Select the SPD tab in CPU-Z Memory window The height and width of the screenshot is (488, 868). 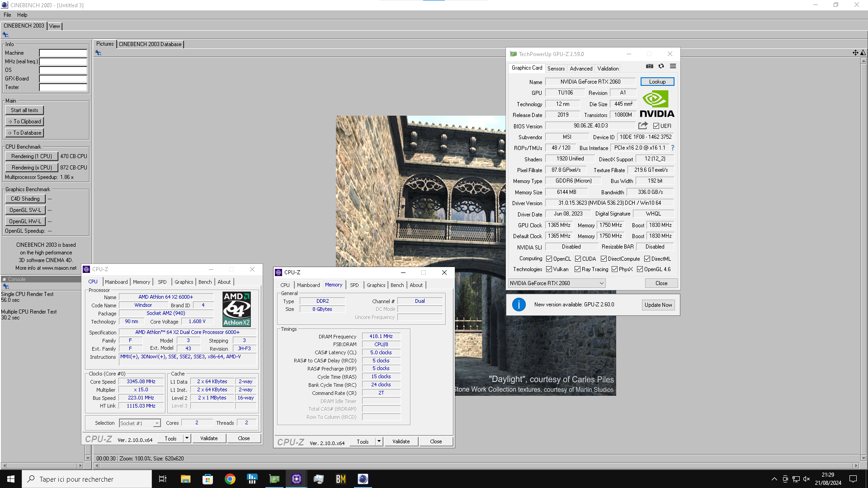[354, 285]
